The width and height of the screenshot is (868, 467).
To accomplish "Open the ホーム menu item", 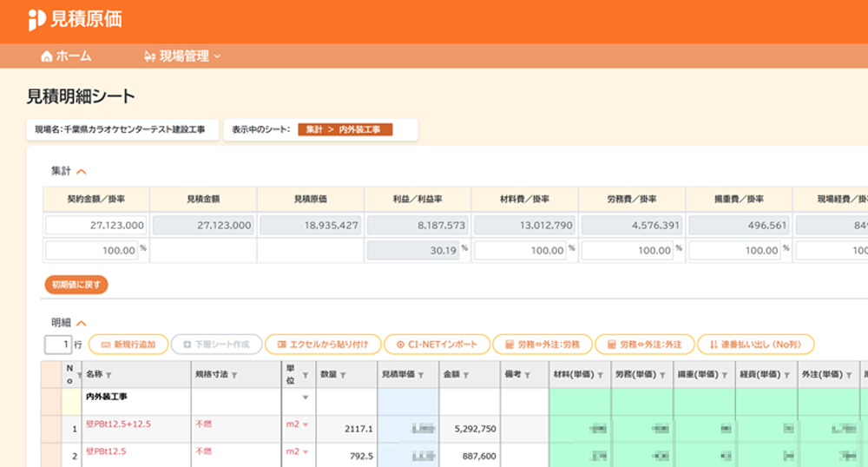I will click(x=66, y=56).
